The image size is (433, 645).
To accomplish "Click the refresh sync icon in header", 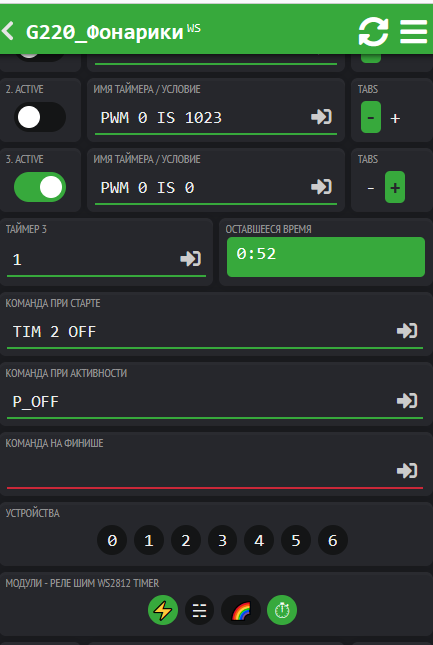I will coord(373,32).
